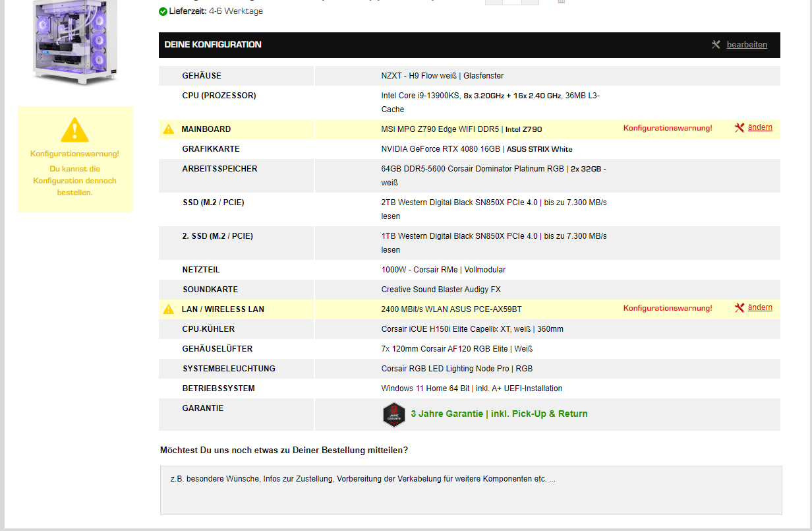Image resolution: width=812 pixels, height=531 pixels.
Task: Click the warning triangle on the LAN/Wireless row
Action: pos(169,307)
